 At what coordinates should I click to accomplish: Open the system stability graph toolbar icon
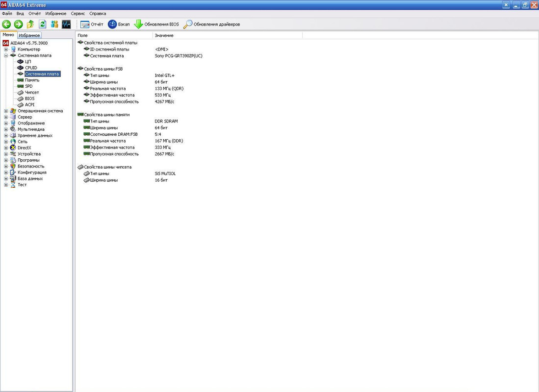pos(66,24)
